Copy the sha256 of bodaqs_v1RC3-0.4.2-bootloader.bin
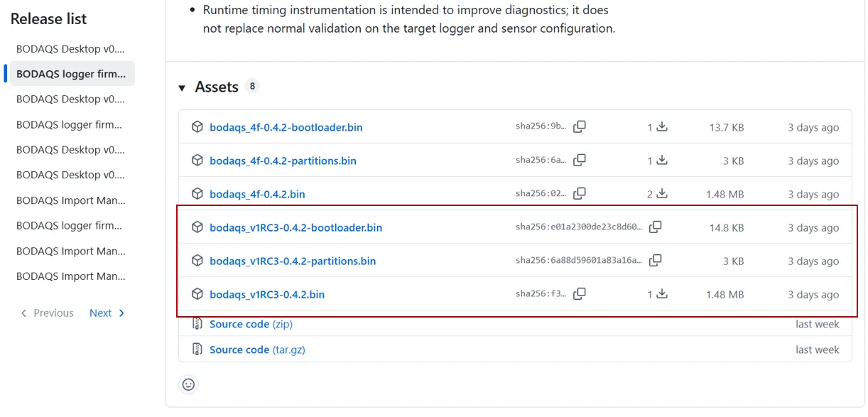This screenshot has height=417, width=868. (x=656, y=227)
